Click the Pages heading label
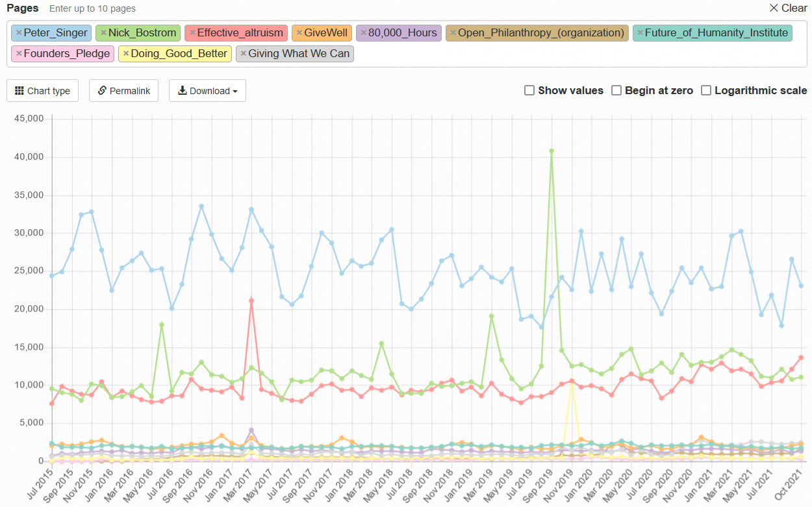The height and width of the screenshot is (507, 812). [x=23, y=8]
